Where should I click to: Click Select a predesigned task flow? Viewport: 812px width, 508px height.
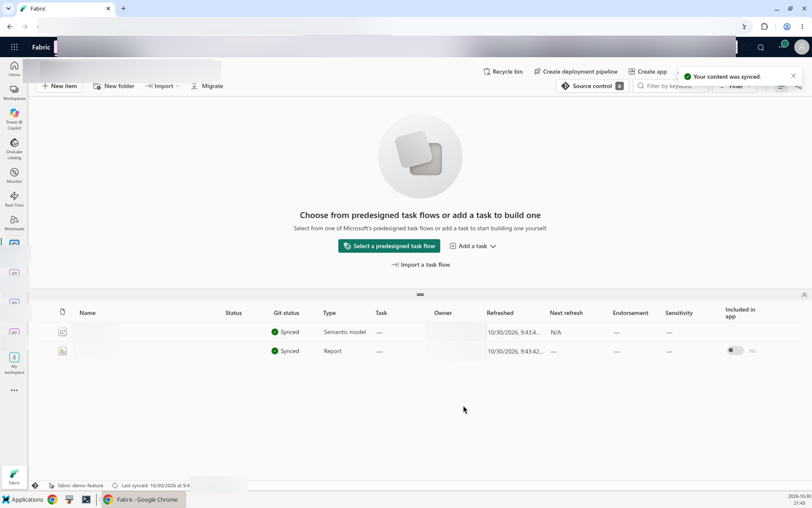pos(390,246)
